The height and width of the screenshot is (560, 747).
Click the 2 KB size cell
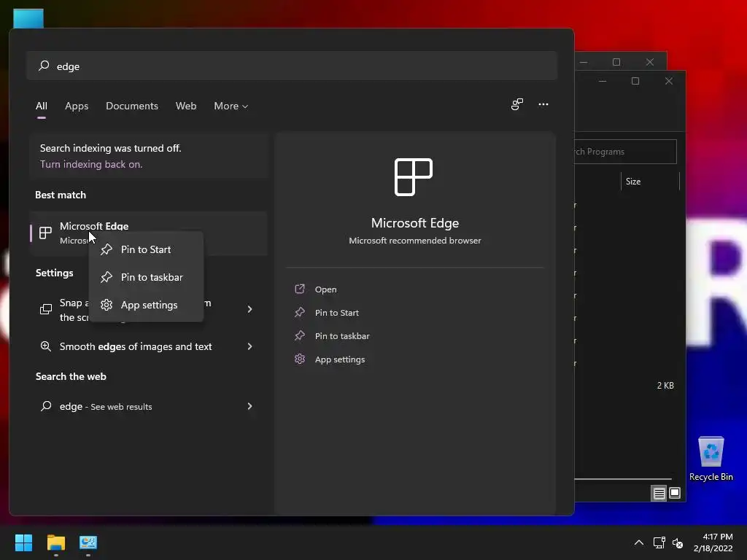point(665,386)
